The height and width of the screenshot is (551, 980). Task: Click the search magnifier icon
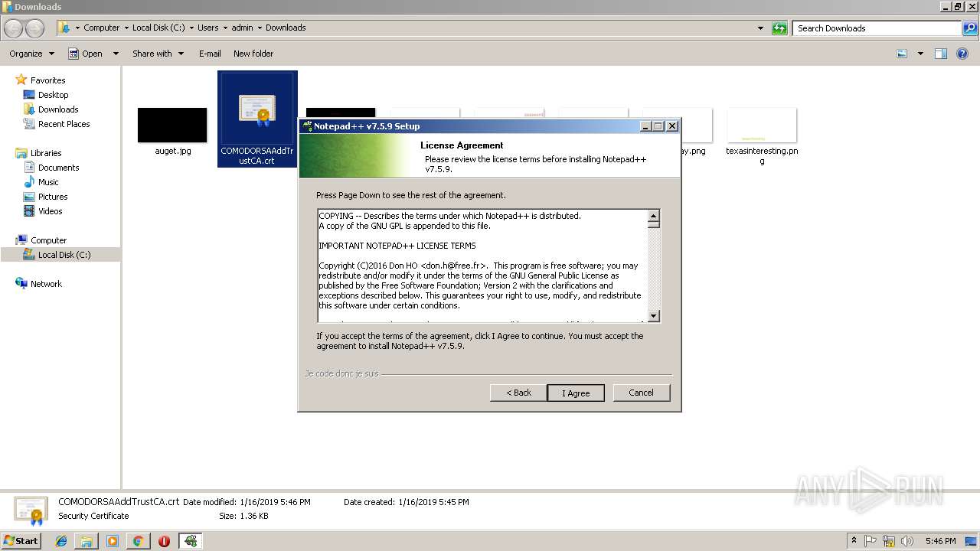click(x=970, y=28)
